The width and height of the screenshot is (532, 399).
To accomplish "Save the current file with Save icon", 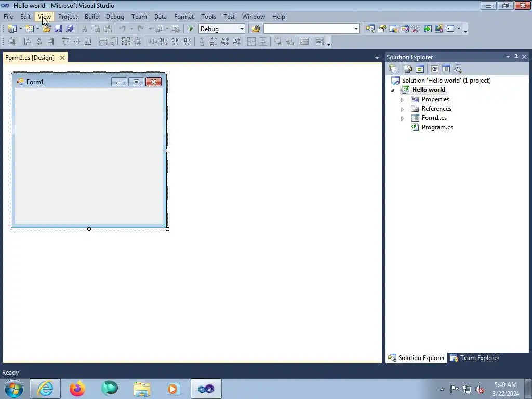I will [x=58, y=29].
